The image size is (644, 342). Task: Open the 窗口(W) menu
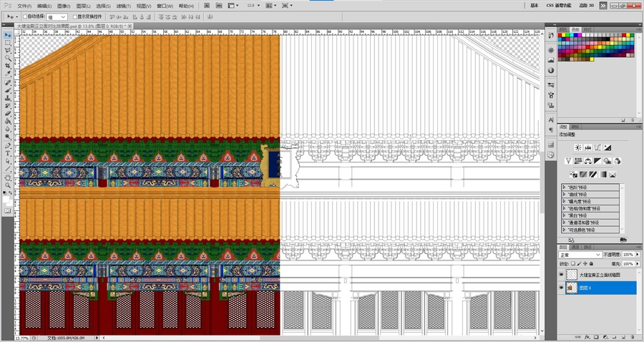165,6
